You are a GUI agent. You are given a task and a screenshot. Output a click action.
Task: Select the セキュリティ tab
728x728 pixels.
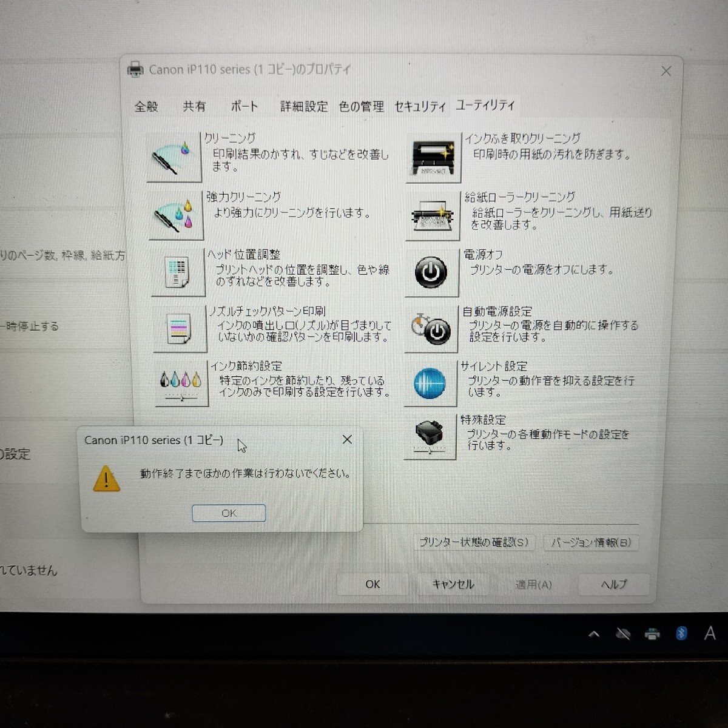point(420,107)
